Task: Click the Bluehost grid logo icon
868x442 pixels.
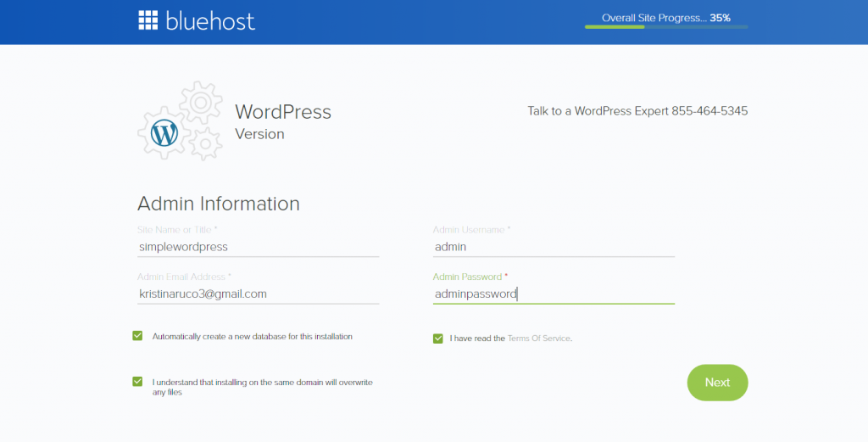Action: point(147,20)
